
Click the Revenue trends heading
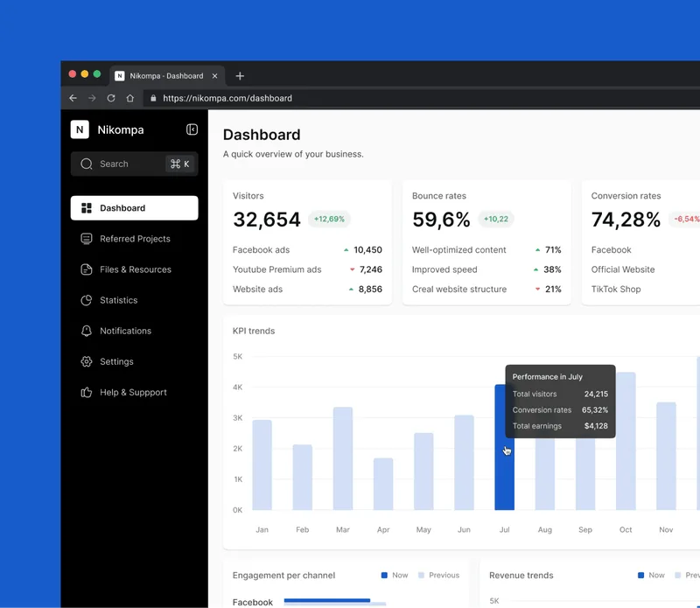(521, 576)
